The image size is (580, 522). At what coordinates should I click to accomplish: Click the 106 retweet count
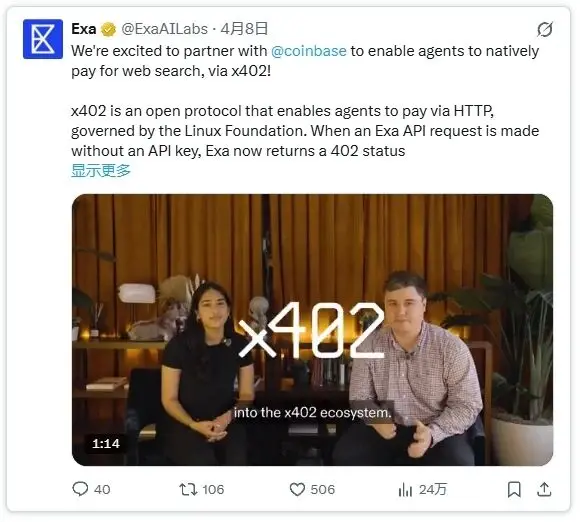(x=213, y=489)
